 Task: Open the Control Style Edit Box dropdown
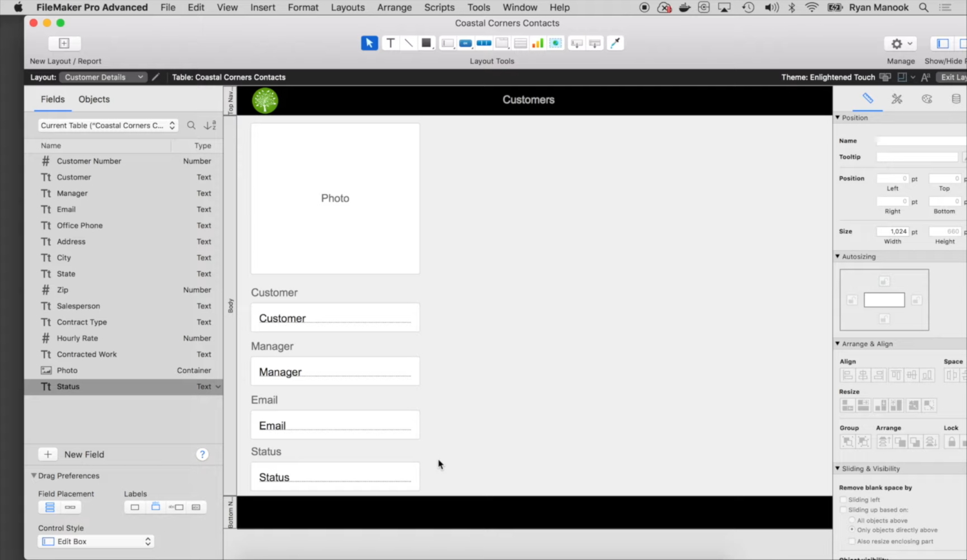pyautogui.click(x=95, y=541)
